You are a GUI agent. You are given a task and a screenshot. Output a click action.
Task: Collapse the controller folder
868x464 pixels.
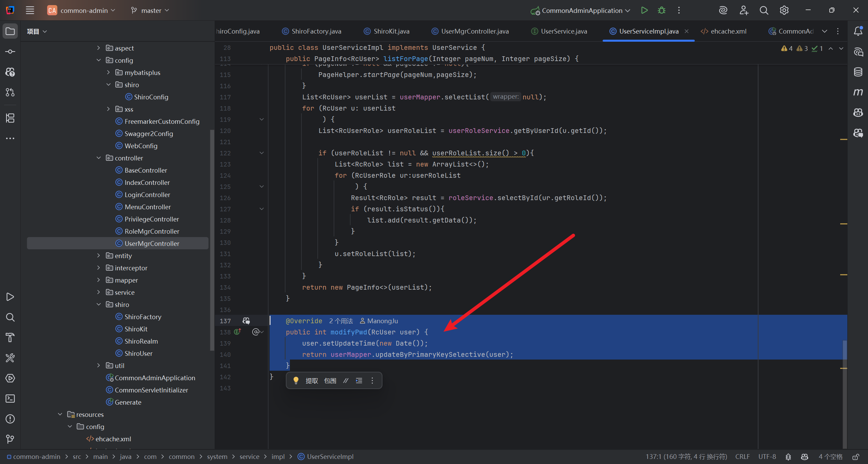tap(99, 158)
